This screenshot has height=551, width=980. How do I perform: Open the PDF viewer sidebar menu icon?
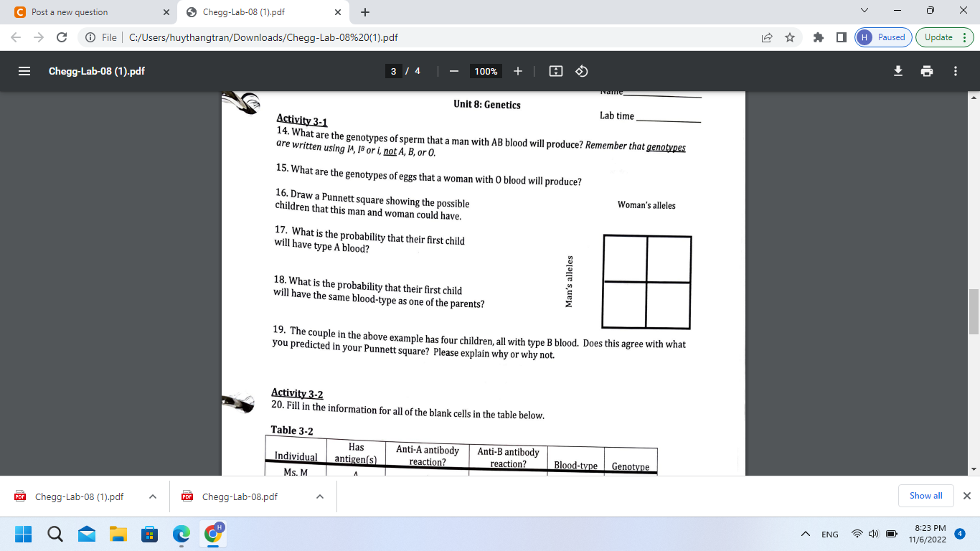coord(24,71)
